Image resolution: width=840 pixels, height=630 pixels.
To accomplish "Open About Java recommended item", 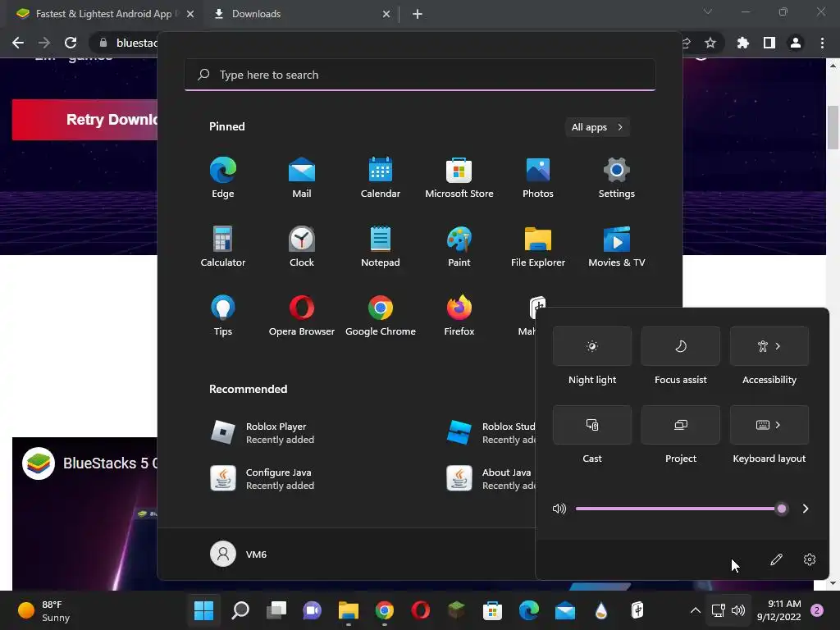I will pyautogui.click(x=491, y=478).
